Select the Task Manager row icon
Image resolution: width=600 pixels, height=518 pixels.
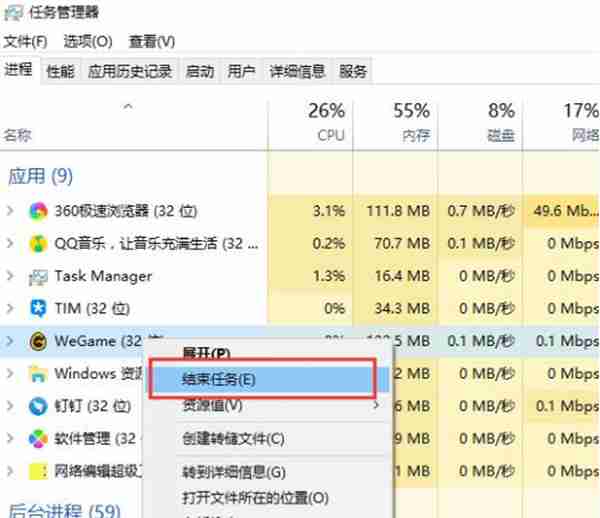(x=38, y=277)
